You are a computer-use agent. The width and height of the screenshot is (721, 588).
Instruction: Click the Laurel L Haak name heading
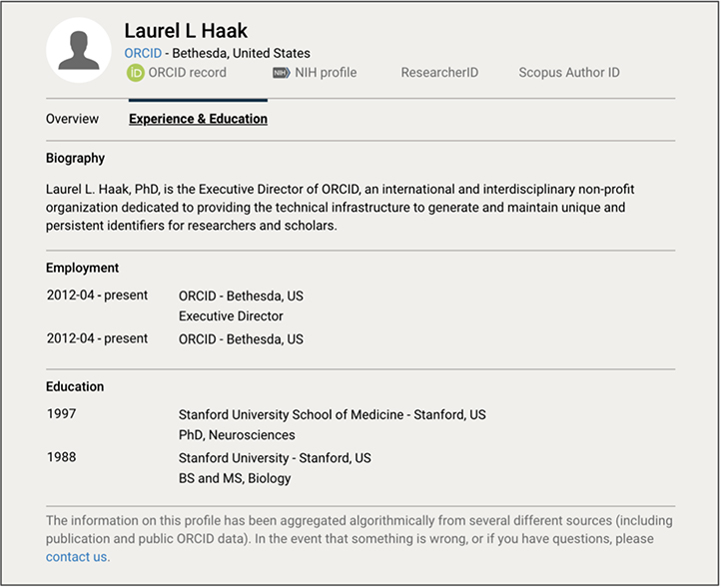tap(186, 31)
